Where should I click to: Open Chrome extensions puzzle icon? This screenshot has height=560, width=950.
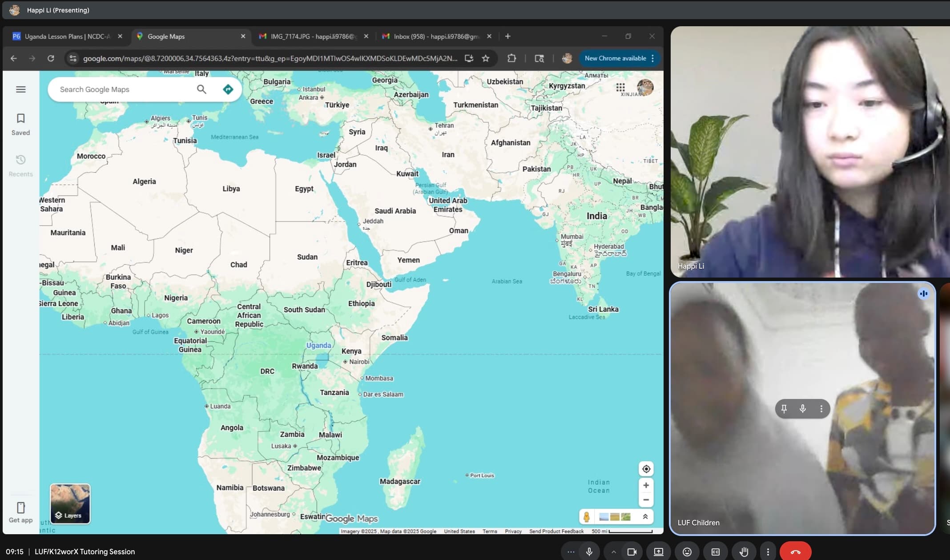pyautogui.click(x=511, y=58)
